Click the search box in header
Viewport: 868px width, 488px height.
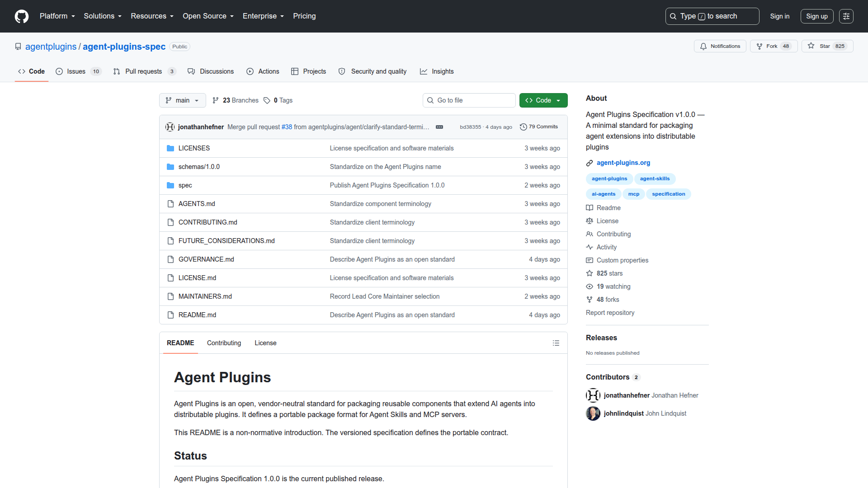coord(712,16)
